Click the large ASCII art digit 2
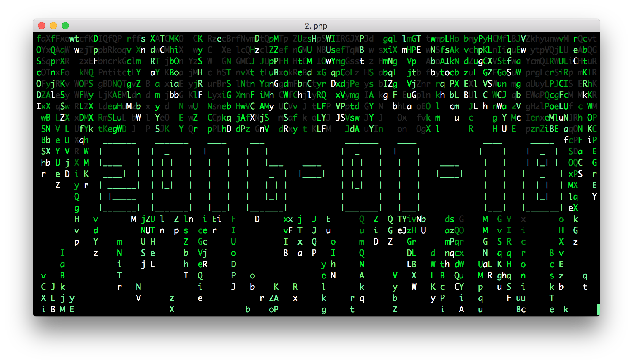This screenshot has height=364, width=633. [x=120, y=177]
